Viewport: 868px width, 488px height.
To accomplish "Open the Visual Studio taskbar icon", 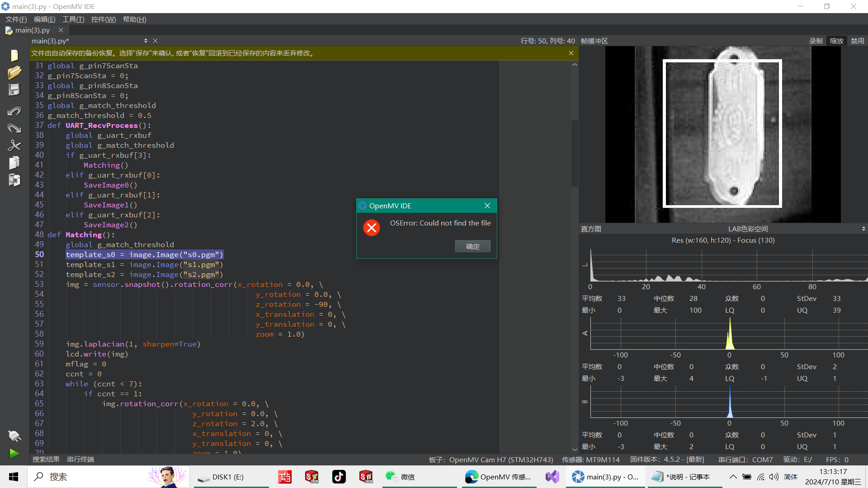I will 552,477.
